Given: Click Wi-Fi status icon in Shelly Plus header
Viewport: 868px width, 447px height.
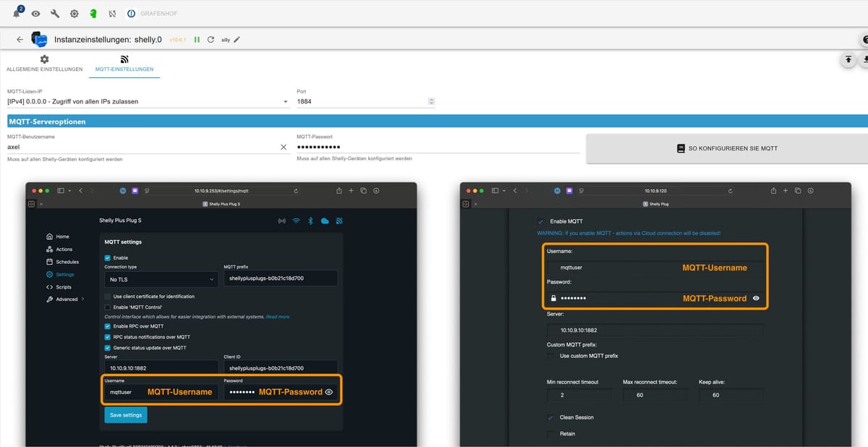Looking at the screenshot, I should pyautogui.click(x=297, y=221).
